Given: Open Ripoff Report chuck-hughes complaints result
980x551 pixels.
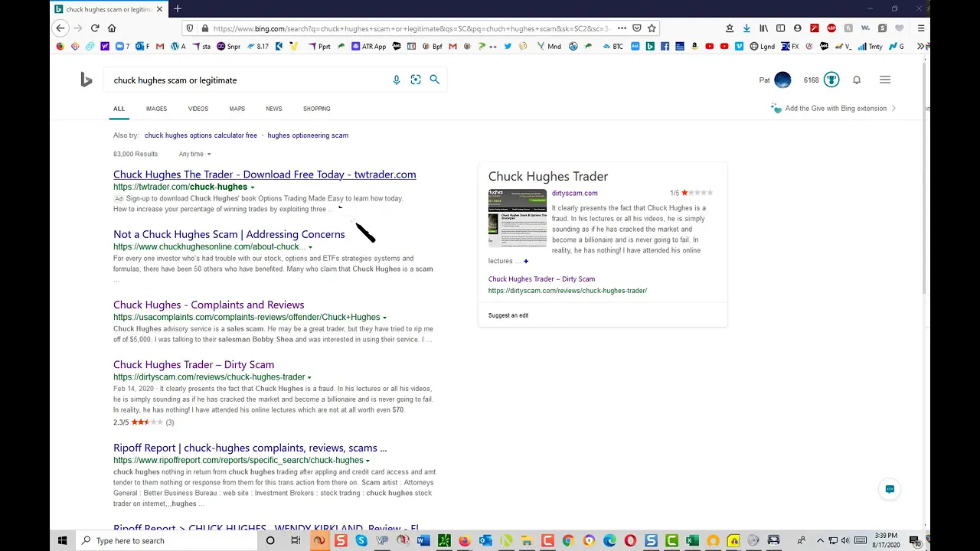Looking at the screenshot, I should [250, 448].
